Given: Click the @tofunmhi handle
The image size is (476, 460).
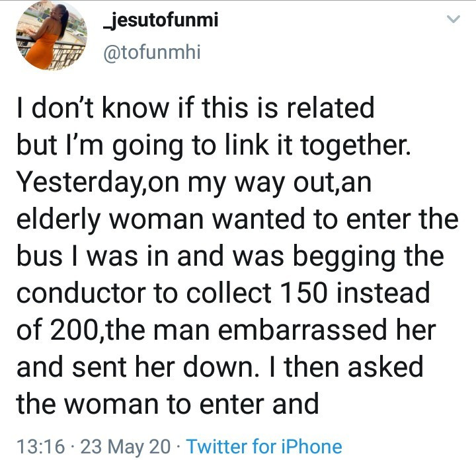Looking at the screenshot, I should point(152,52).
